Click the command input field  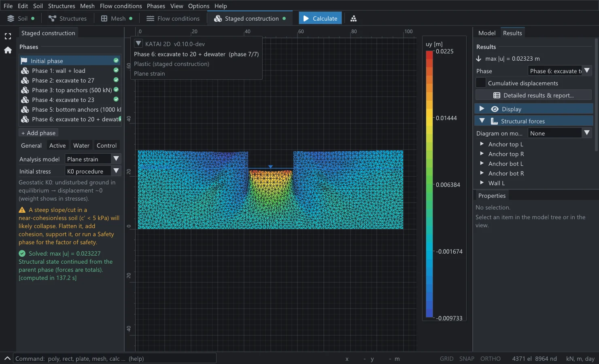(x=115, y=358)
